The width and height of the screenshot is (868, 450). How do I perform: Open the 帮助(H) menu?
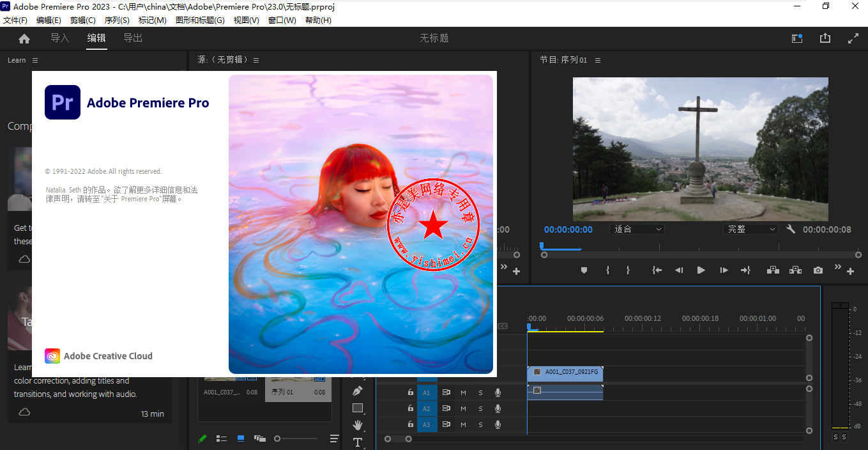[318, 20]
